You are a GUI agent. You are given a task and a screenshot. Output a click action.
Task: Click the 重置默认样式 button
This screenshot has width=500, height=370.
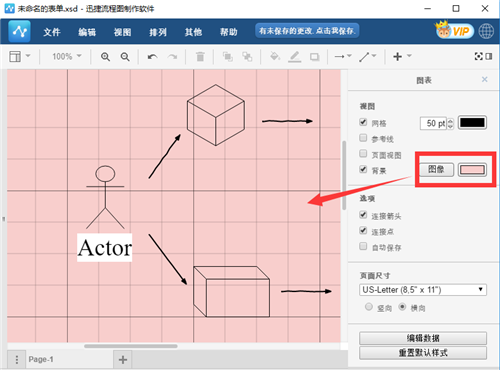423,353
